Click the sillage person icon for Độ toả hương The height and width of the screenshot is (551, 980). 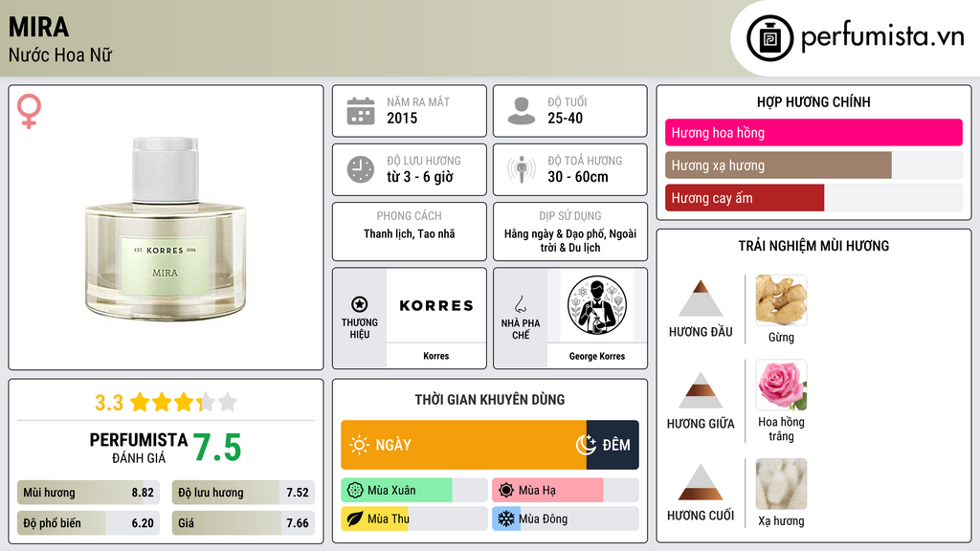click(522, 170)
